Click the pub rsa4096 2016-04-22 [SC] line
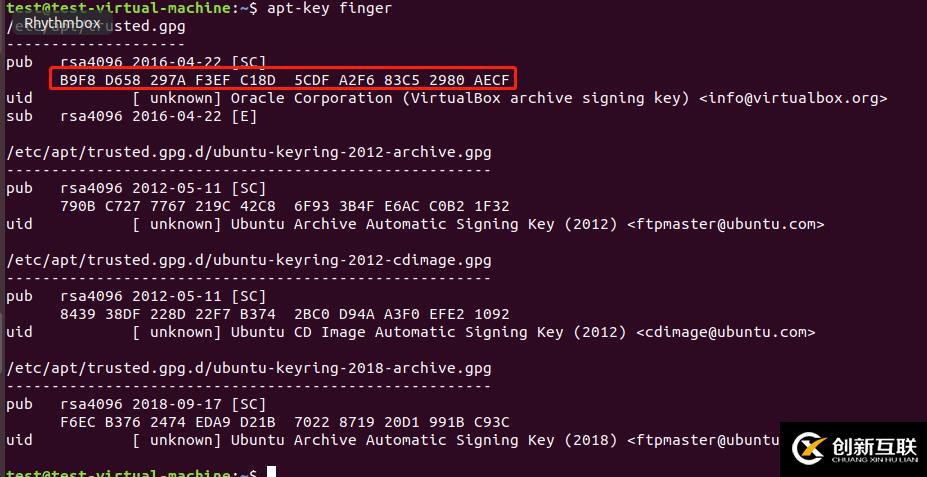The height and width of the screenshot is (477, 927). point(136,62)
